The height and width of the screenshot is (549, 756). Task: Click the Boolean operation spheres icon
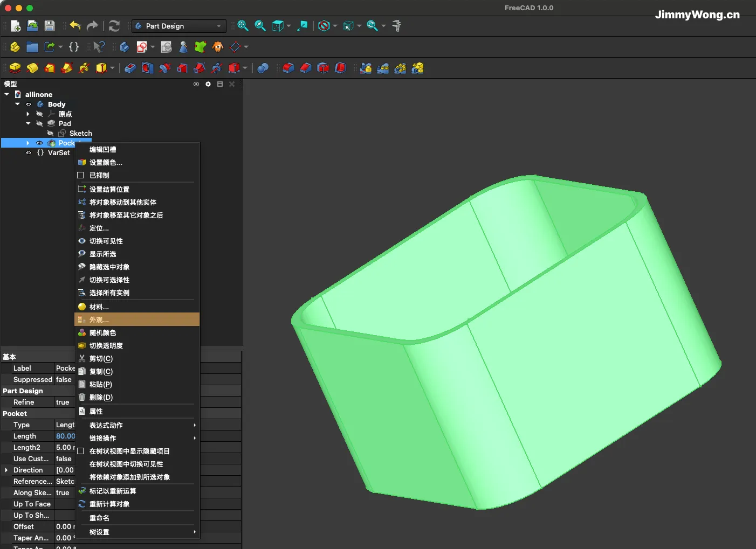point(263,68)
